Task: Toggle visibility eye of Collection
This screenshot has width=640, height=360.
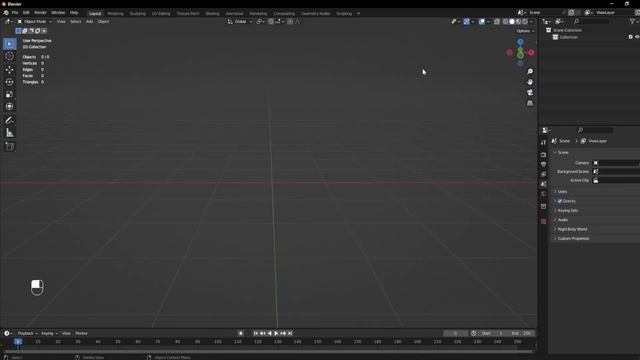Action: (x=637, y=37)
